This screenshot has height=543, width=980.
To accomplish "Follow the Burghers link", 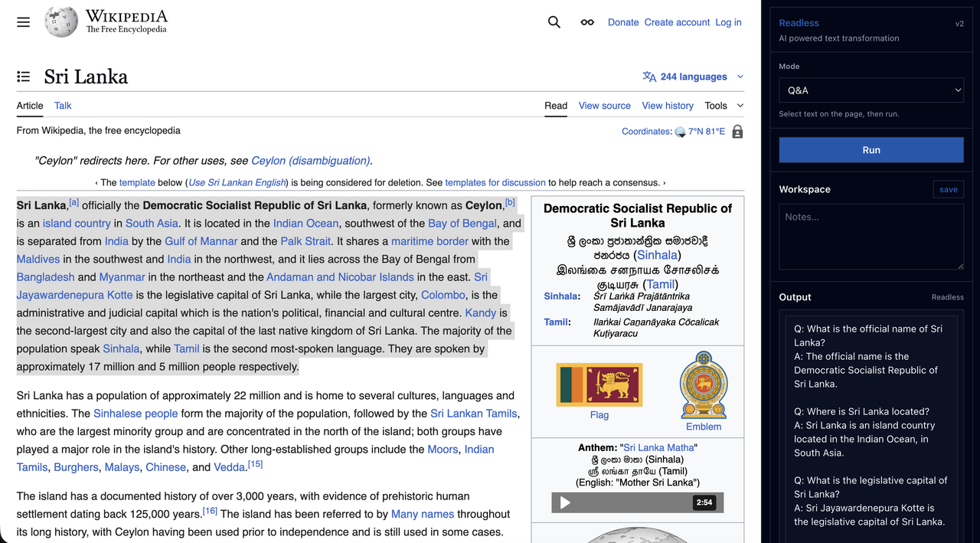I will click(76, 467).
